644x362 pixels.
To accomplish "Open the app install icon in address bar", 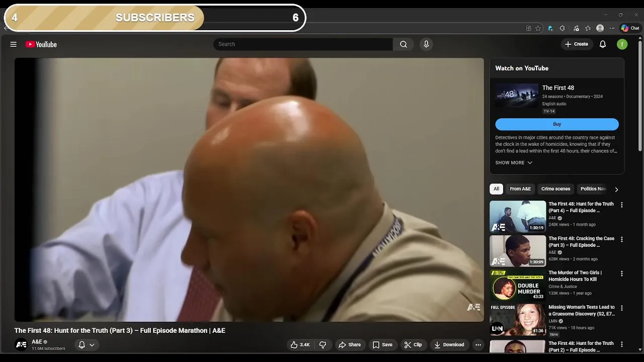I will pyautogui.click(x=528, y=28).
